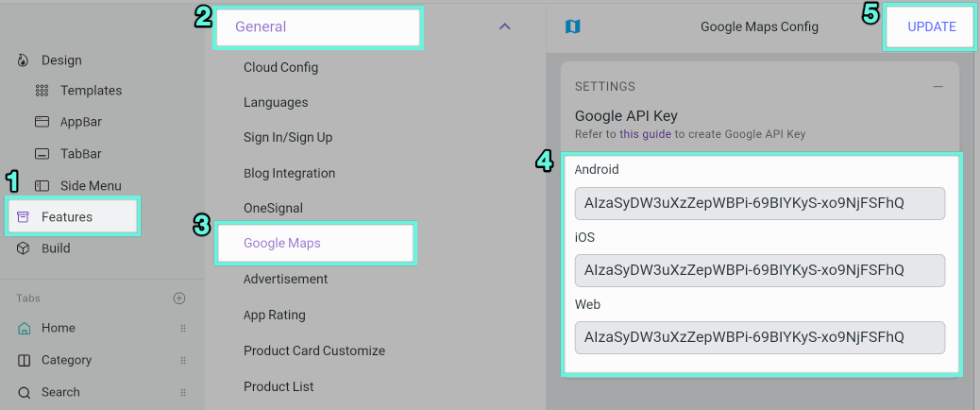Click the Home tab drag handle
This screenshot has width=980, height=410.
(x=183, y=328)
